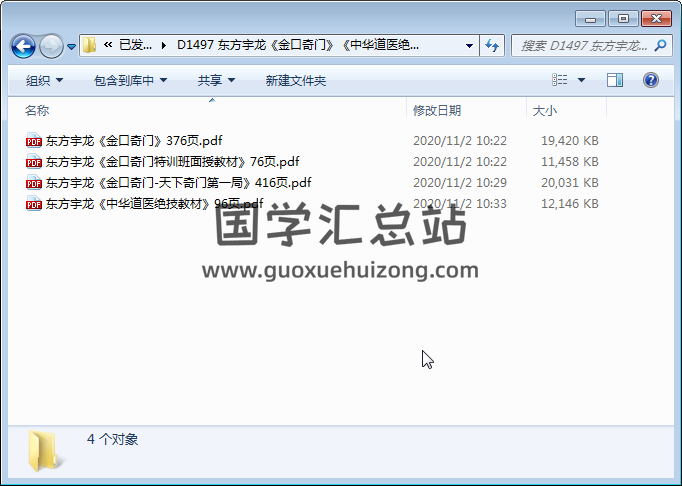Select PDF icon of 《中华道医绝技教材》96页.pdf
The height and width of the screenshot is (486, 682).
33,203
